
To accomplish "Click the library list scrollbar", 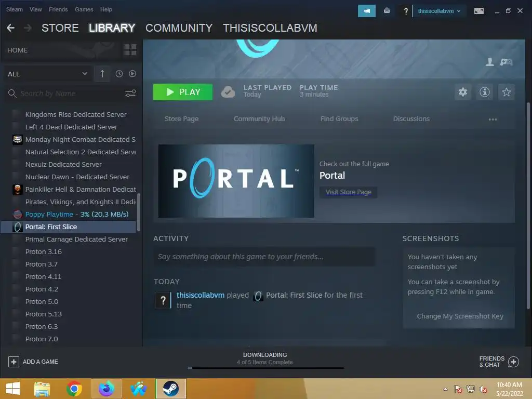I will (x=138, y=212).
